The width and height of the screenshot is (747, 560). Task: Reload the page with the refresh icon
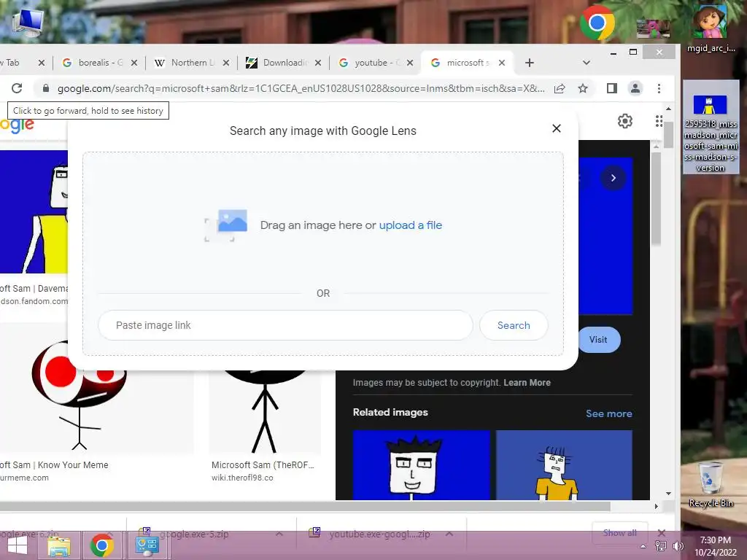point(17,88)
